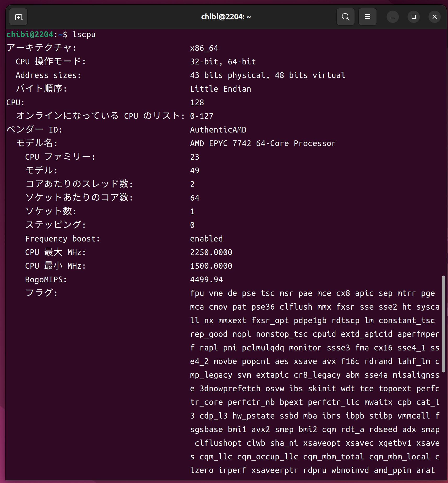Viewport: 448px width, 483px height.
Task: Click the BogoMIPS 4499.94 value
Action: 206,280
